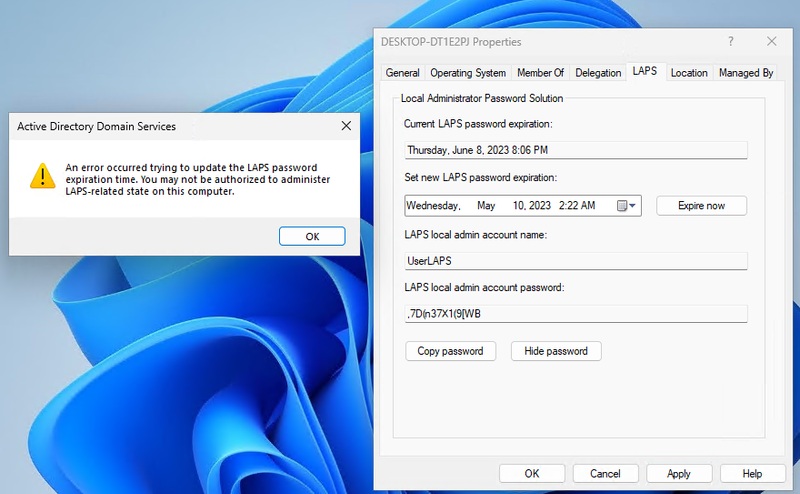800x494 pixels.
Task: Open the calendar dropdown for new expiration
Action: tap(627, 206)
